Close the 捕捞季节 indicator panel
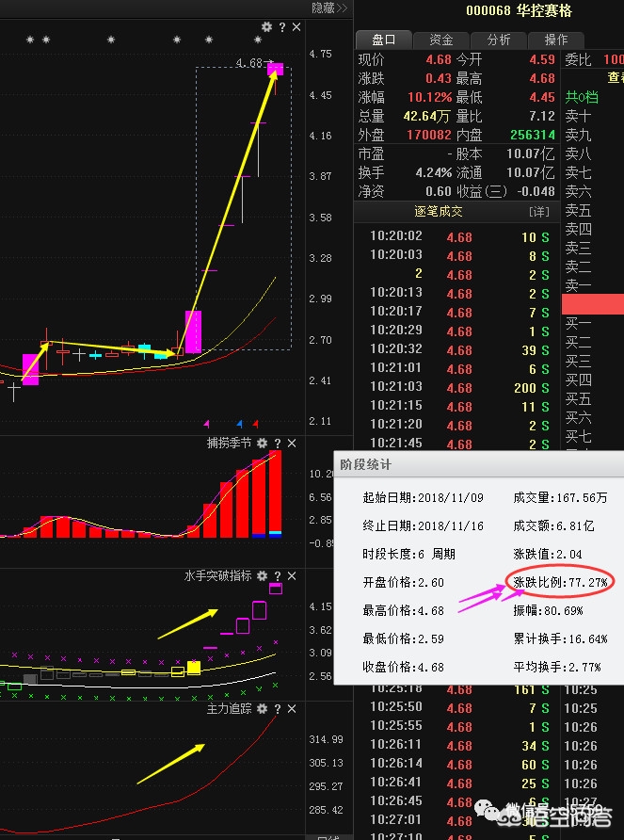 pyautogui.click(x=292, y=443)
